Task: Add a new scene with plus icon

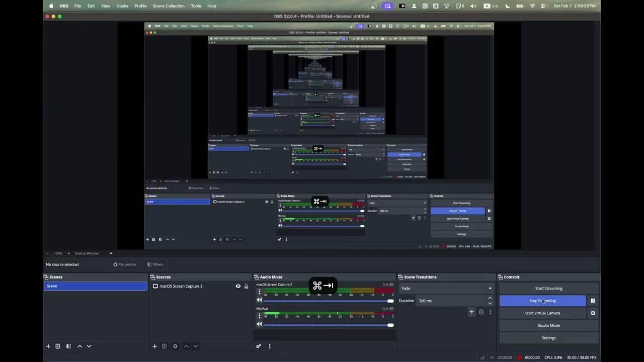Action: pos(48,346)
